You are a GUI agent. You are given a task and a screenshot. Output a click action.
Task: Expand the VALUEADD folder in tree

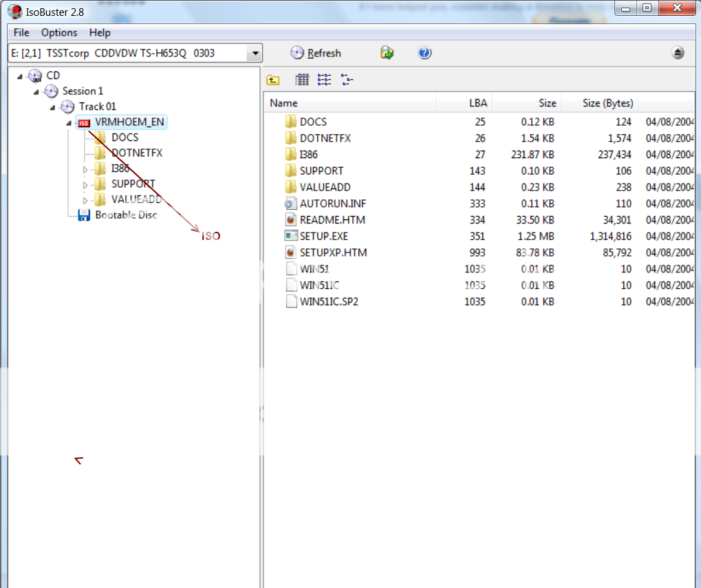tap(86, 201)
